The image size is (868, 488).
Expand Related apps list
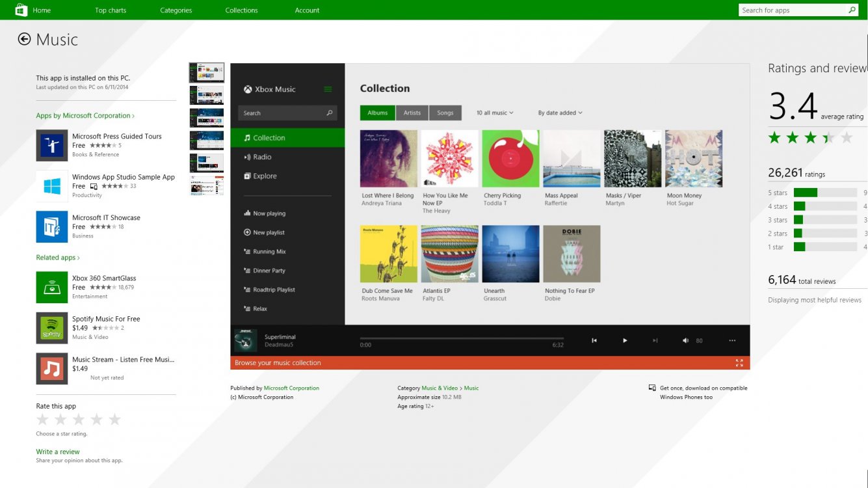pyautogui.click(x=58, y=258)
